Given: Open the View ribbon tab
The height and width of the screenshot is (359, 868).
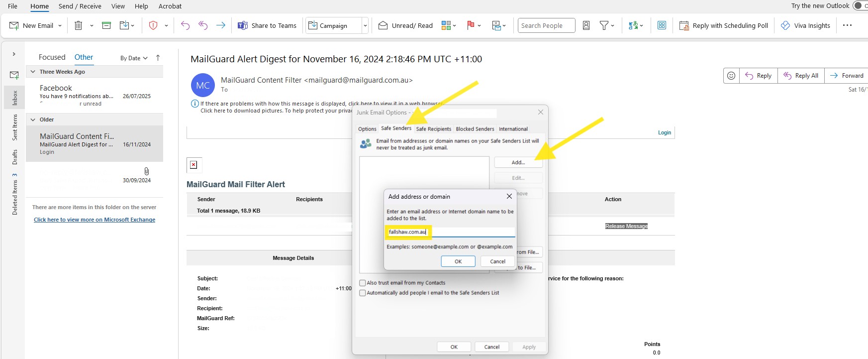Looking at the screenshot, I should pos(118,6).
